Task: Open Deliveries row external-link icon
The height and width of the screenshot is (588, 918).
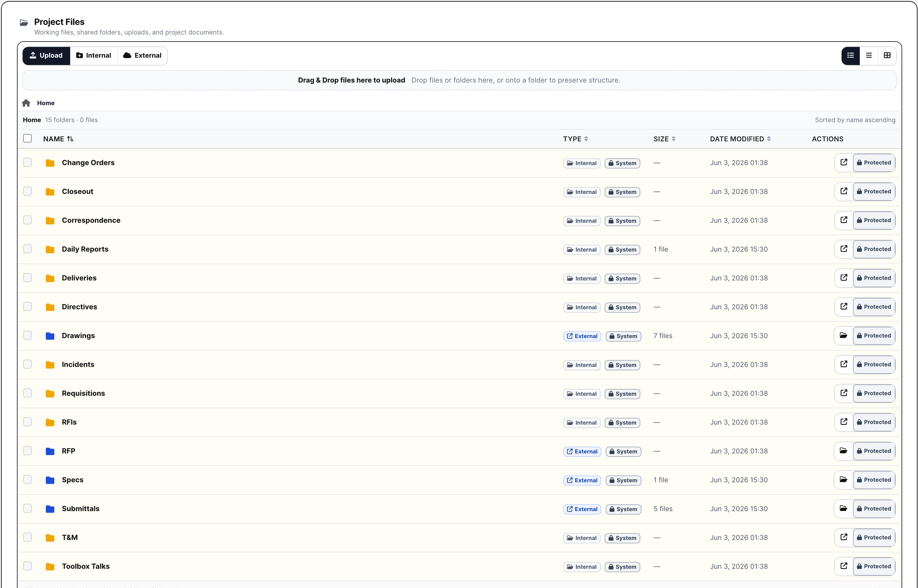Action: [x=844, y=278]
